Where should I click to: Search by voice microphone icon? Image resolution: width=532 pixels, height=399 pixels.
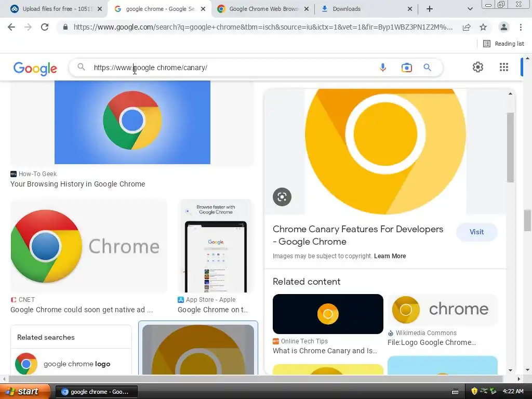pyautogui.click(x=383, y=68)
